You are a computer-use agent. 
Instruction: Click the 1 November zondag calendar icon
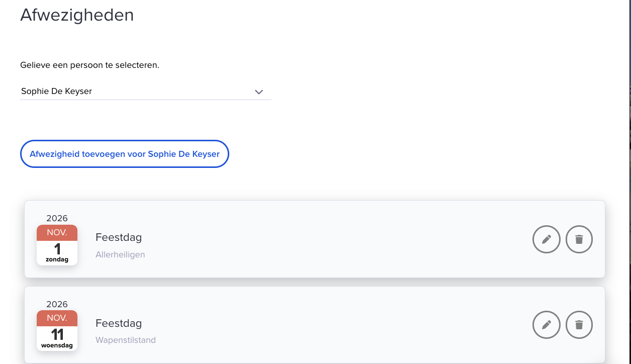point(57,245)
